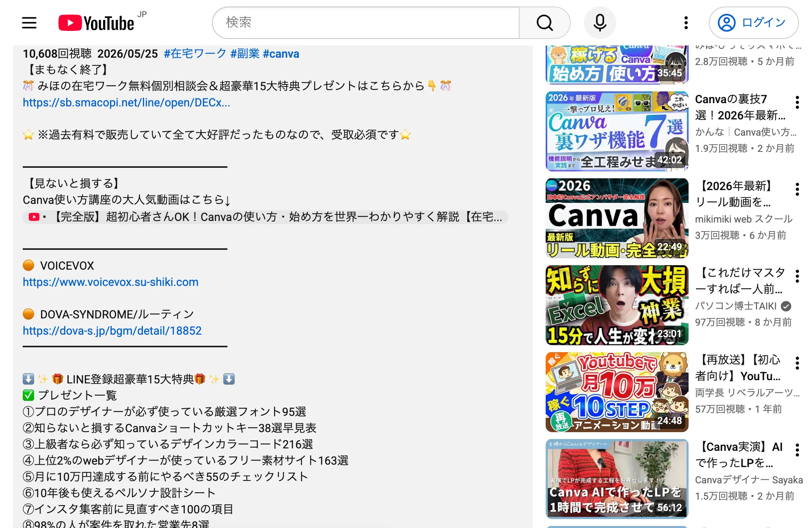Open the sb.smacopi.net LINE link
This screenshot has width=812, height=528.
126,103
